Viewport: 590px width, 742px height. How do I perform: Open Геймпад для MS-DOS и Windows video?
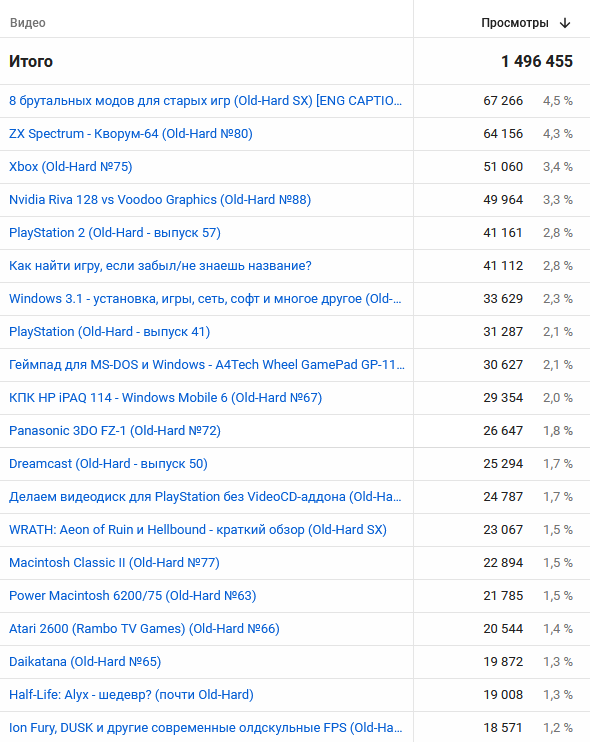pyautogui.click(x=207, y=365)
